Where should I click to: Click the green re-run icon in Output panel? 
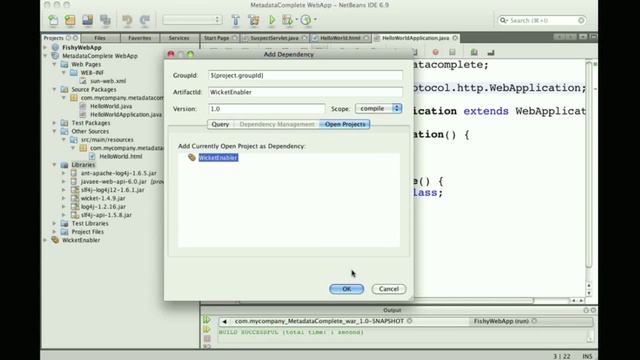(207, 320)
